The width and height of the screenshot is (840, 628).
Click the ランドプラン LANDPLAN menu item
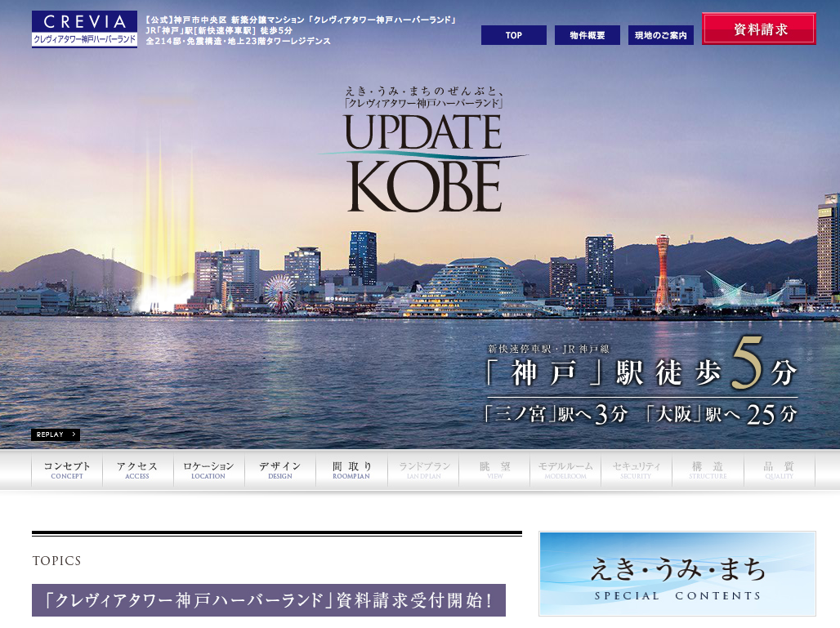423,470
